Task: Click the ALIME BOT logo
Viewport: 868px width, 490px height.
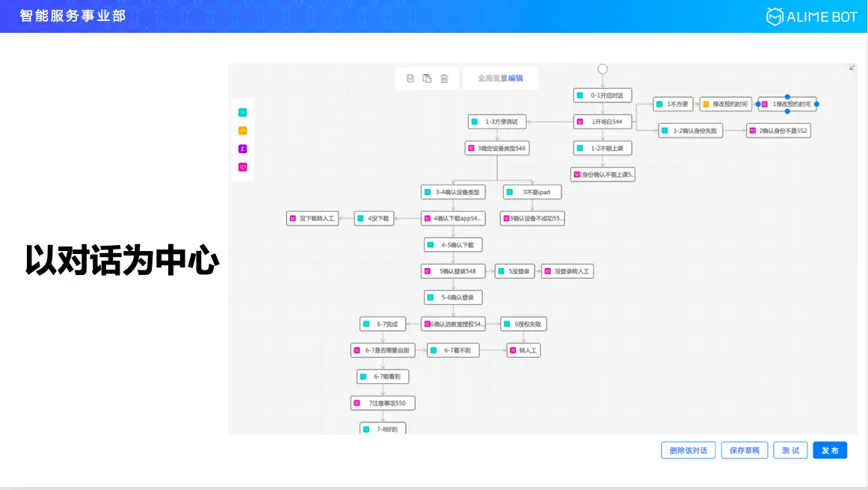Action: point(811,16)
